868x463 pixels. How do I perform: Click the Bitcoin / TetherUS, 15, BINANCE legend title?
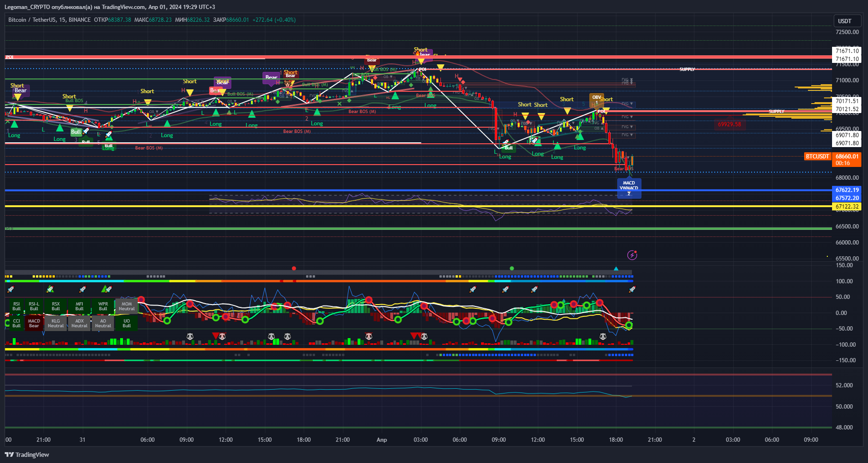pyautogui.click(x=49, y=20)
